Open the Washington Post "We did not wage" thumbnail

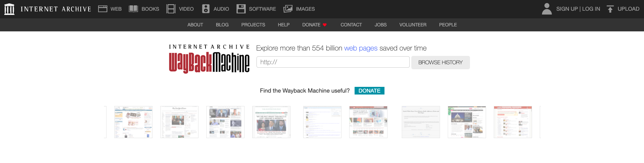tap(271, 122)
